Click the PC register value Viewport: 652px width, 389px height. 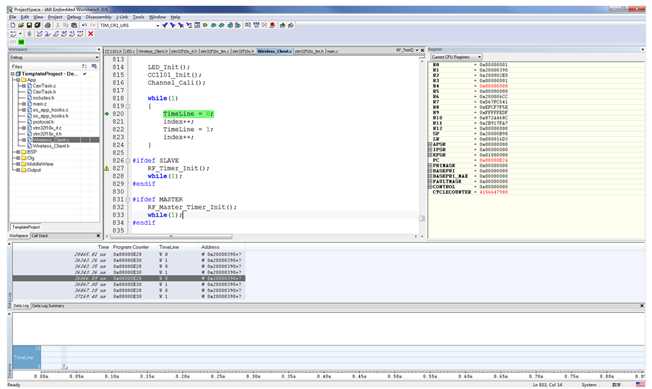pyautogui.click(x=494, y=160)
